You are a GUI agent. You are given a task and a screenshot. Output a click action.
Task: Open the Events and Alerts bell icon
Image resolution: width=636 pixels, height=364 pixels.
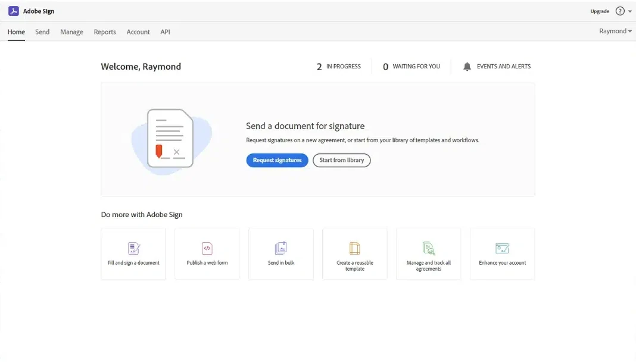pyautogui.click(x=468, y=66)
